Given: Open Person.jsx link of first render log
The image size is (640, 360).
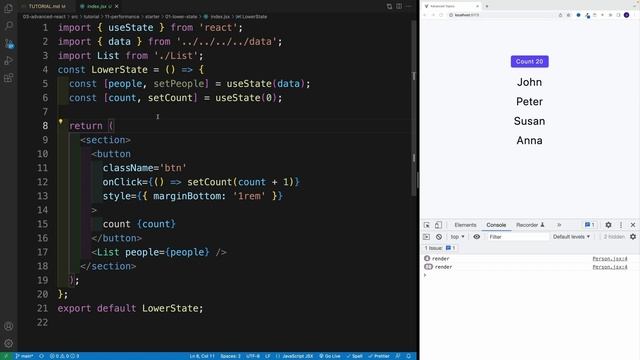Looking at the screenshot, I should (610, 259).
